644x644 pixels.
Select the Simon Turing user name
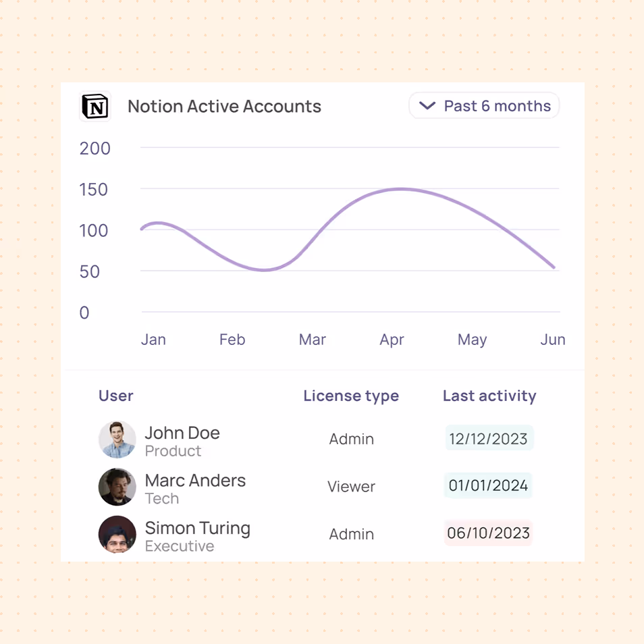click(198, 528)
